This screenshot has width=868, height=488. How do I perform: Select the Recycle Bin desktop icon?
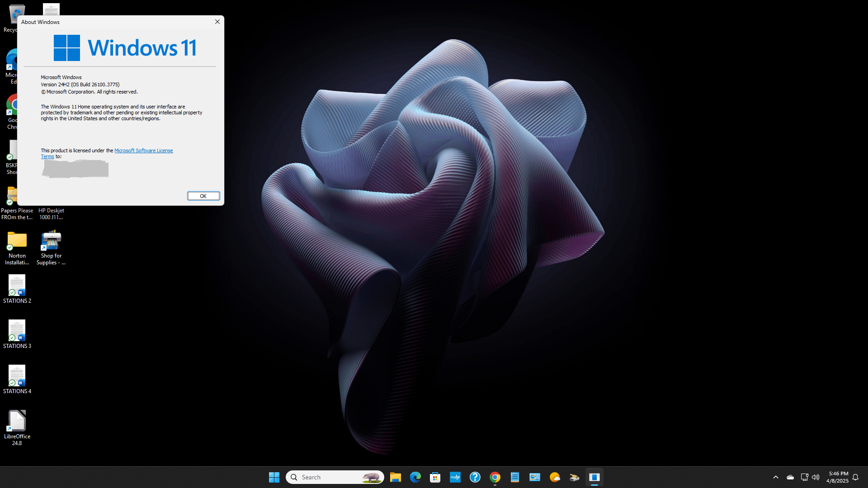10,19
